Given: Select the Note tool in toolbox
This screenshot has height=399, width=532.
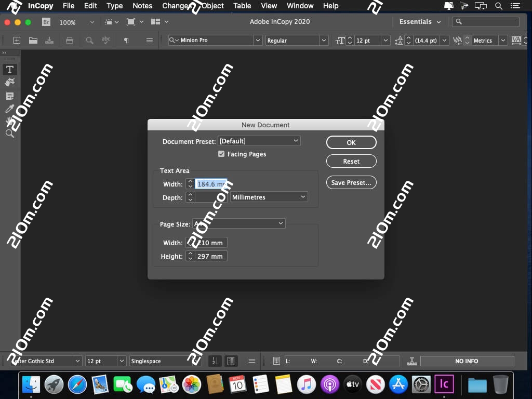Looking at the screenshot, I should tap(9, 96).
